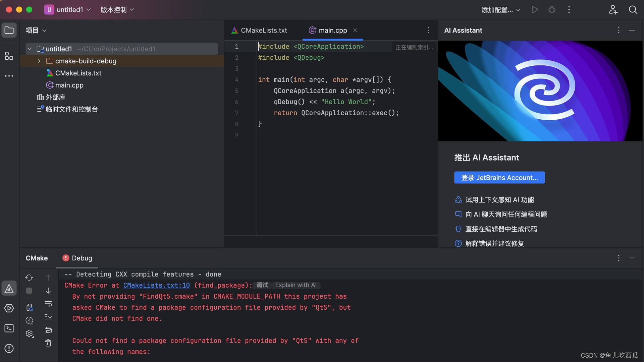Expand the cmake-build-debug folder
The image size is (644, 362).
pos(39,61)
